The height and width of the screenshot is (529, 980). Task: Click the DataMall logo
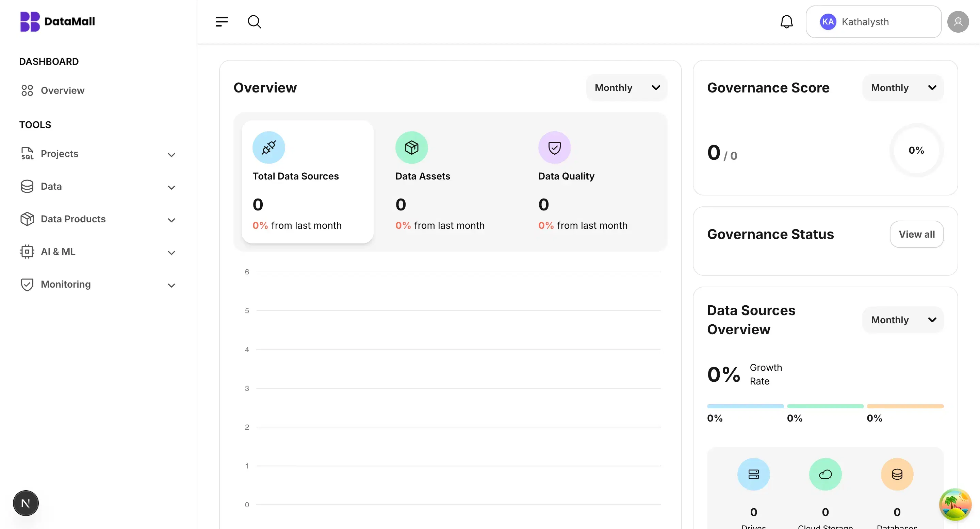coord(58,22)
